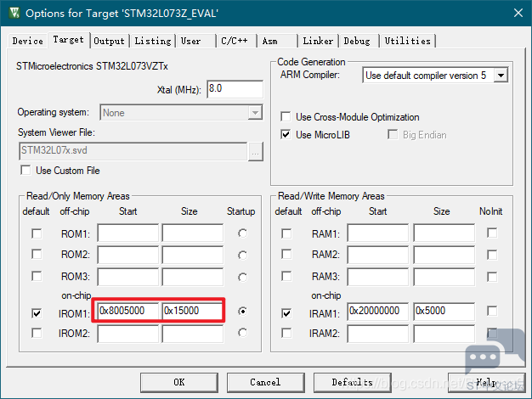Tick the ROM2 default checkbox
The image size is (532, 399).
[37, 254]
